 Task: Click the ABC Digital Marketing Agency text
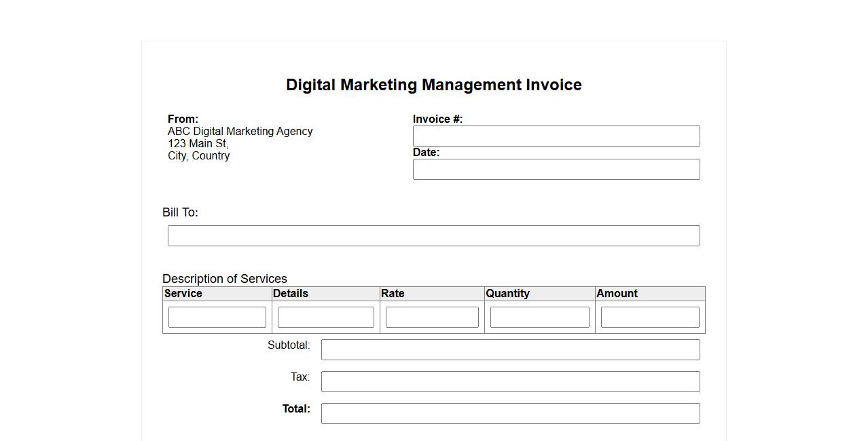pyautogui.click(x=240, y=132)
